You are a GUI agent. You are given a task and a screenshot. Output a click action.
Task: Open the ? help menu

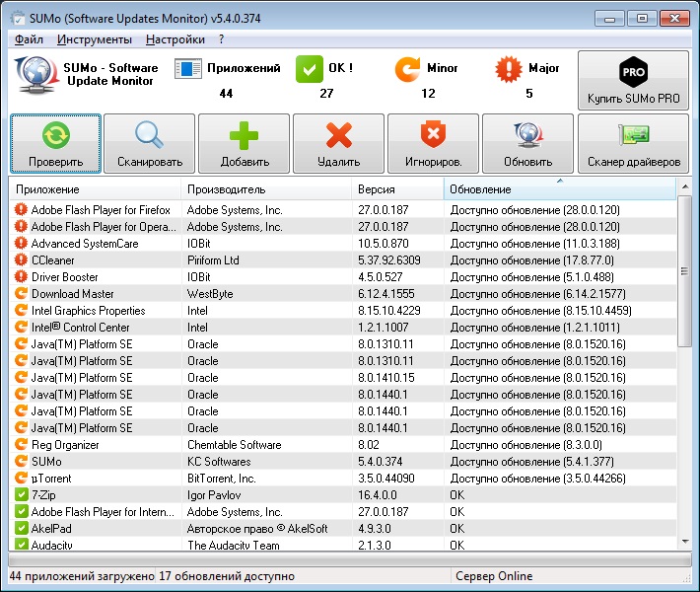click(x=222, y=39)
